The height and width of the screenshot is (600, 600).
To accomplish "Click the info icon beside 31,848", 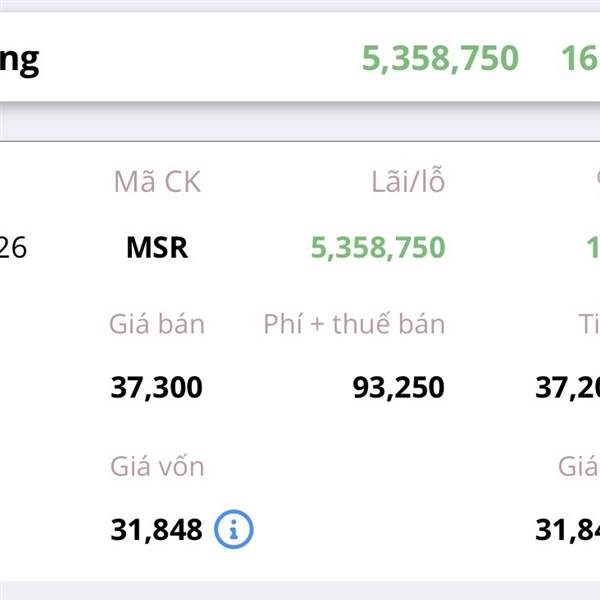I will pyautogui.click(x=234, y=530).
